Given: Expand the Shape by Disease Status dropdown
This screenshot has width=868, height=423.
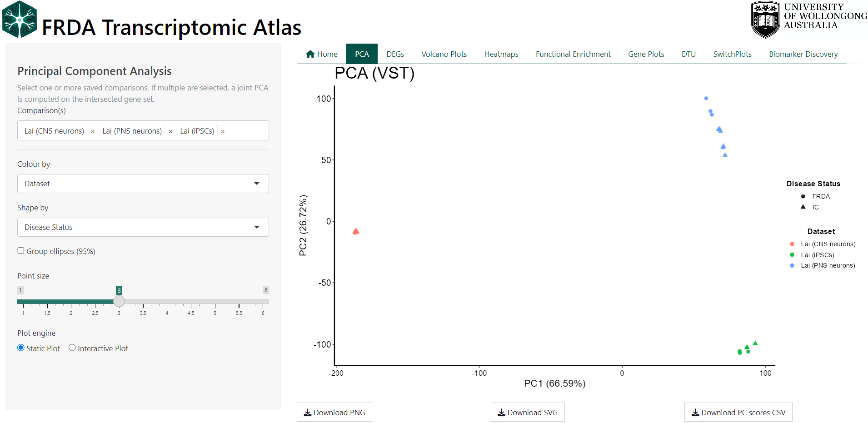Looking at the screenshot, I should [x=143, y=227].
